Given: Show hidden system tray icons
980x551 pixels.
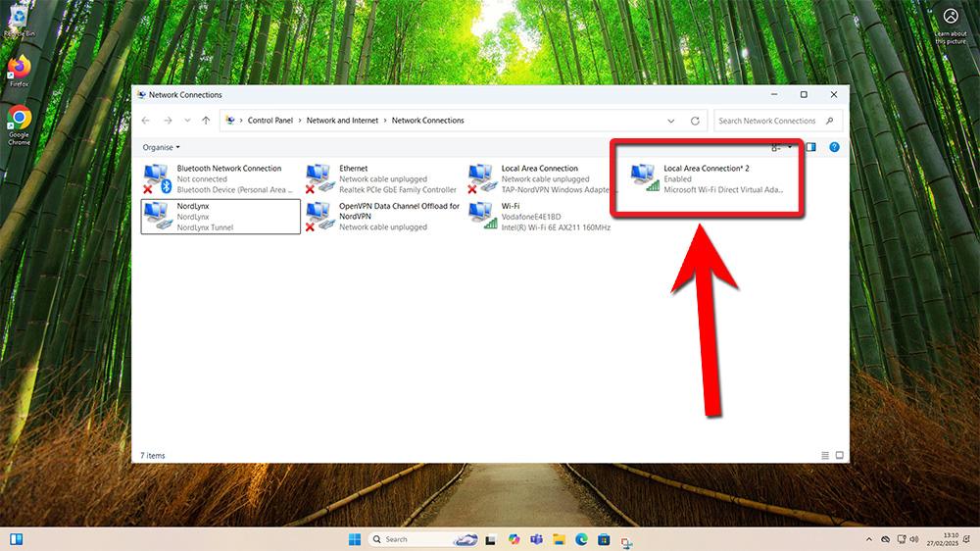Looking at the screenshot, I should 868,539.
